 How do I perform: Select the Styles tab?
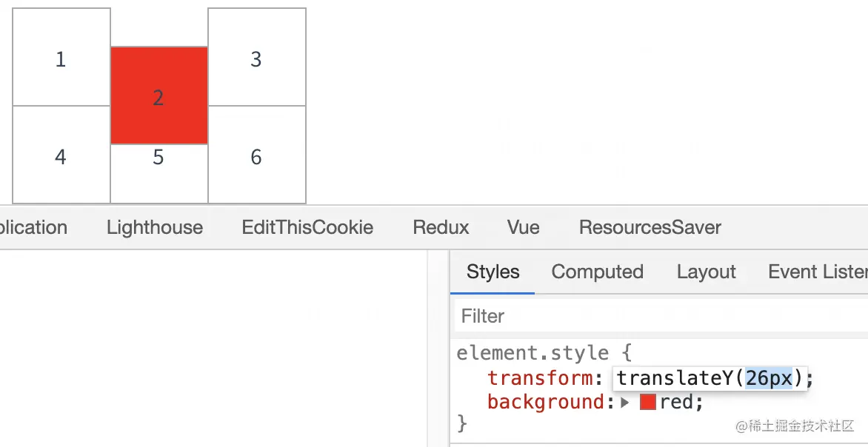[493, 272]
